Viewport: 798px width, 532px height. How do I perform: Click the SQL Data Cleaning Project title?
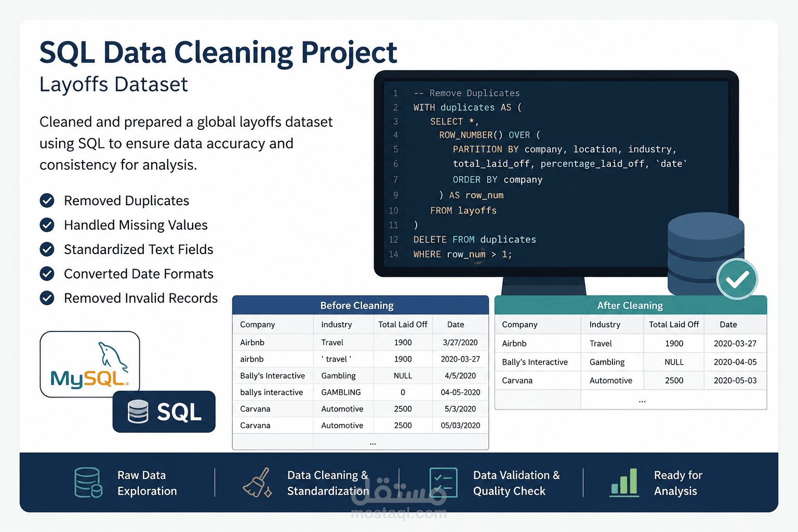pos(218,53)
